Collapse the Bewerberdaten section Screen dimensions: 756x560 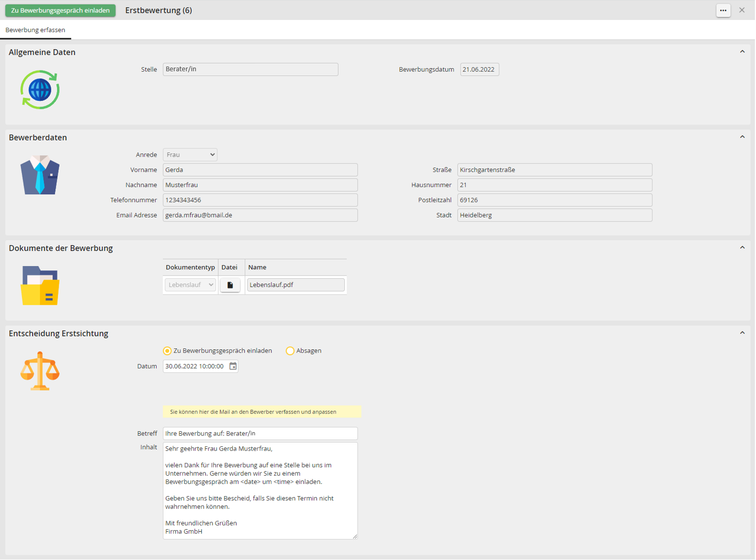pos(742,137)
